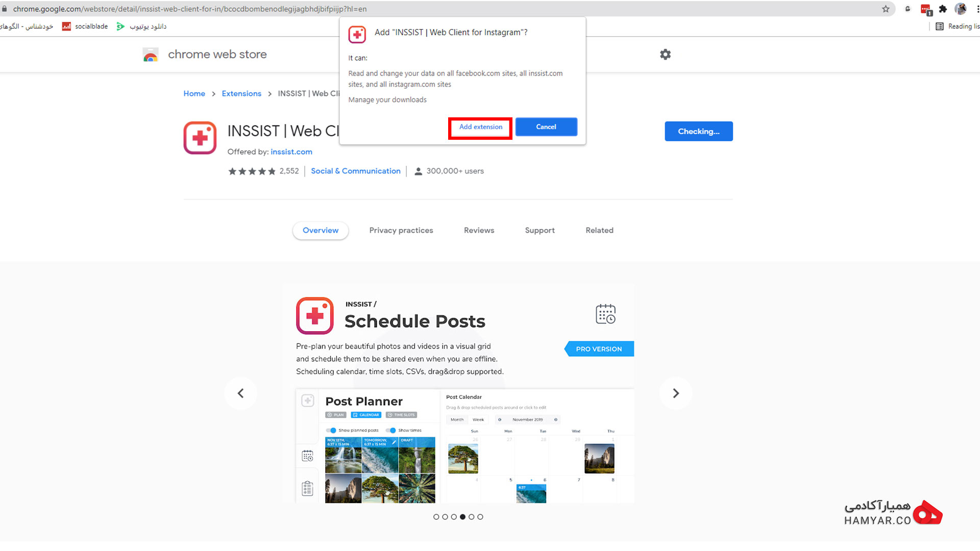Show next screenshot with right arrow
Image resolution: width=980 pixels, height=551 pixels.
tap(675, 393)
